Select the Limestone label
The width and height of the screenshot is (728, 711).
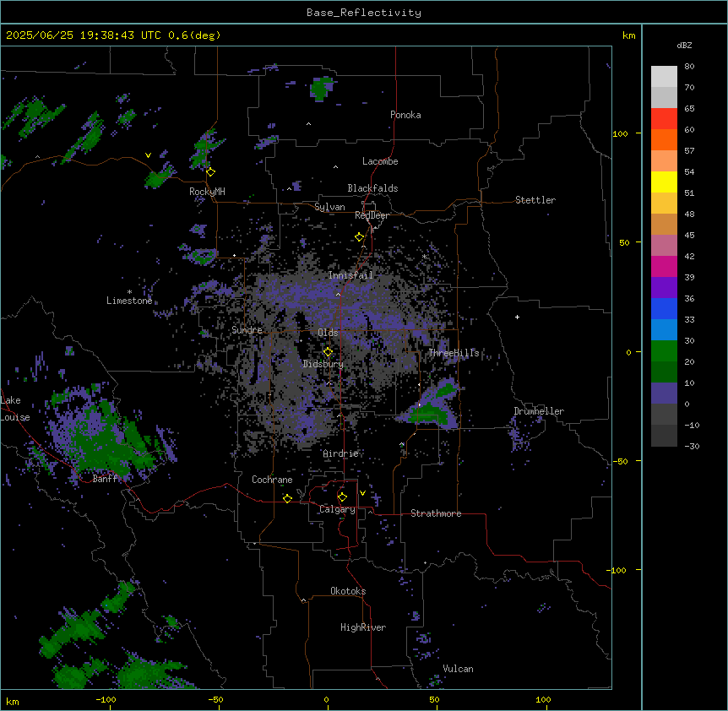click(129, 301)
